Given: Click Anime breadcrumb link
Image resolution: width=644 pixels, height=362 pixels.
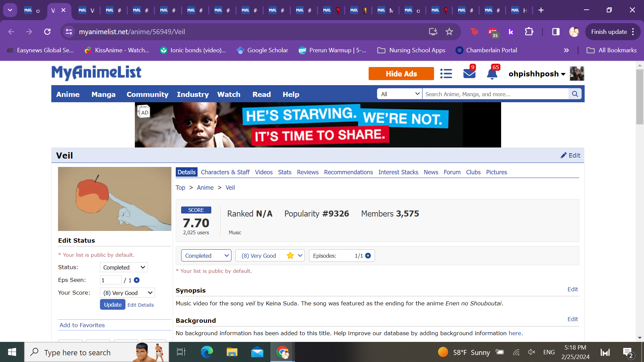Looking at the screenshot, I should 205,188.
